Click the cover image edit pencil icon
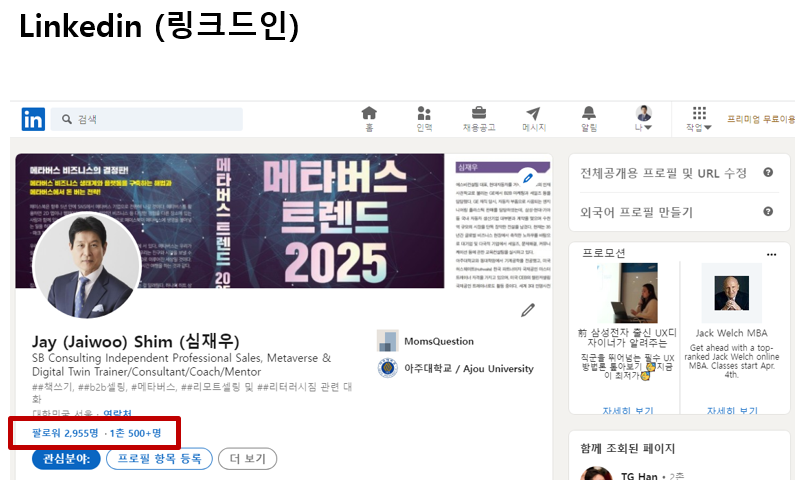 528,178
